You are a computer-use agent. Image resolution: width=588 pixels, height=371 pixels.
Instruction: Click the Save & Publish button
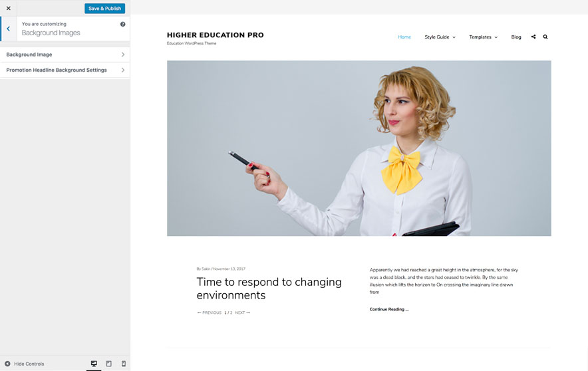[x=104, y=8]
